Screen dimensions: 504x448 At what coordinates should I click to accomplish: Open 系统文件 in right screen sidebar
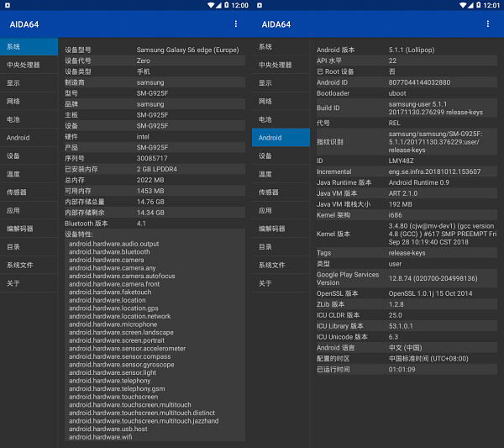coord(281,265)
